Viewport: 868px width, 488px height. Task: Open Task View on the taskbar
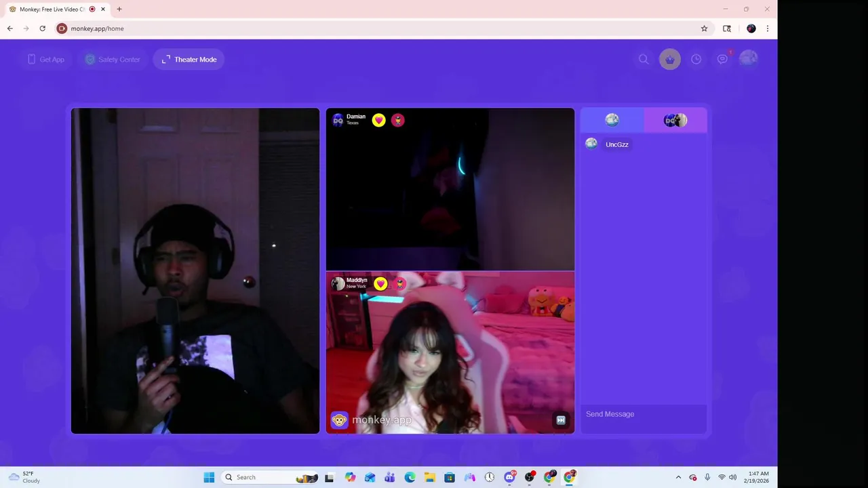[330, 477]
